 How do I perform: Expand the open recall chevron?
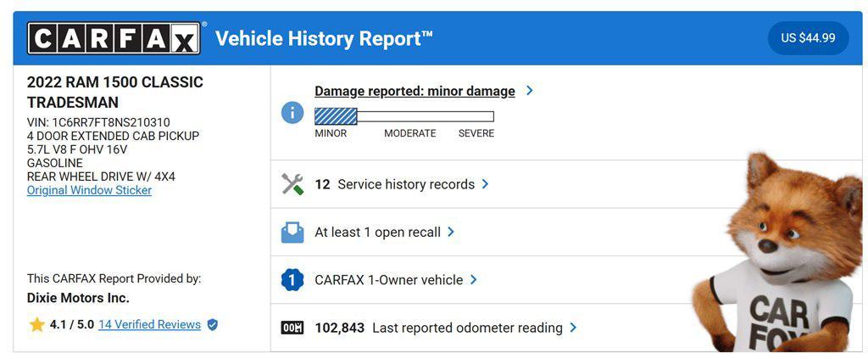[451, 232]
